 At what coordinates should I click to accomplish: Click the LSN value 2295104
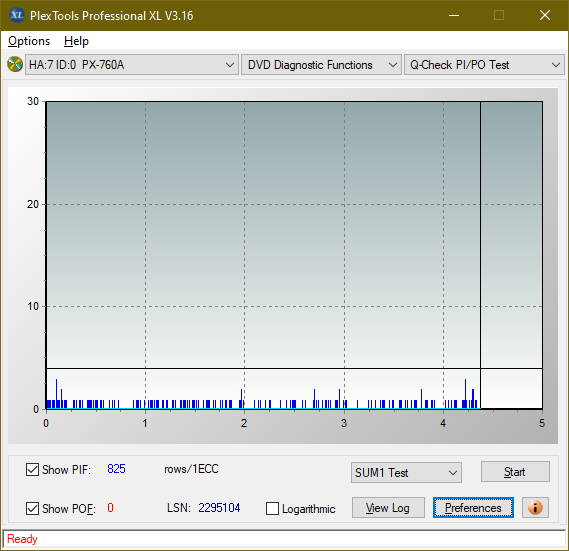(219, 508)
